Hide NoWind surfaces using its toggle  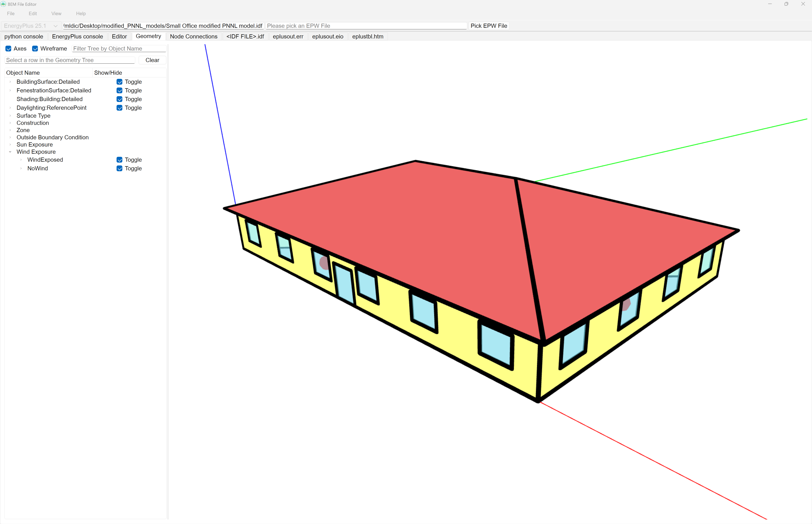119,168
